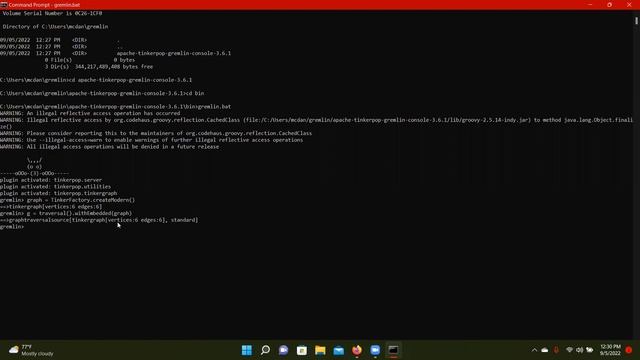Click 'plugin activated: tinkerpop.server' line
Viewport: 640px width, 360px height.
pos(51,180)
